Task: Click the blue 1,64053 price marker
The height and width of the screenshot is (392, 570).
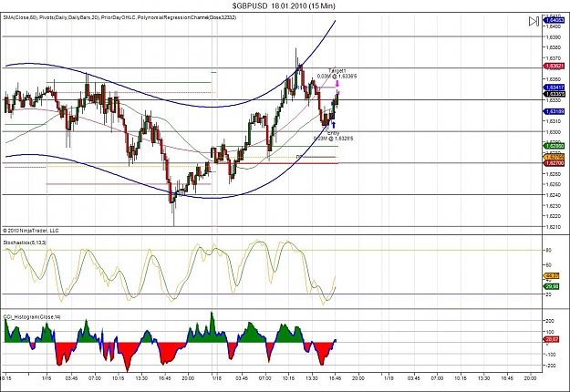Action: click(554, 21)
